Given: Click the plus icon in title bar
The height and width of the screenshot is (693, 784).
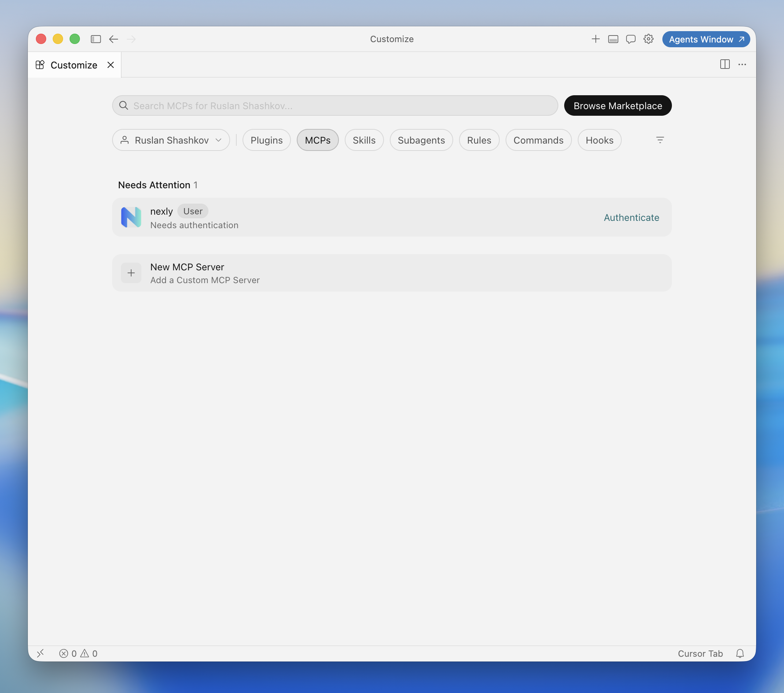Looking at the screenshot, I should pos(595,39).
